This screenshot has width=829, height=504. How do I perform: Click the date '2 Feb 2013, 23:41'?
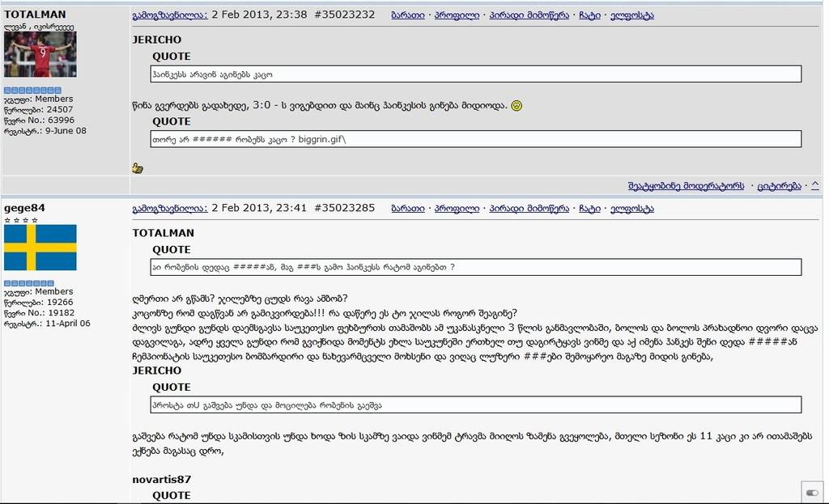point(259,208)
